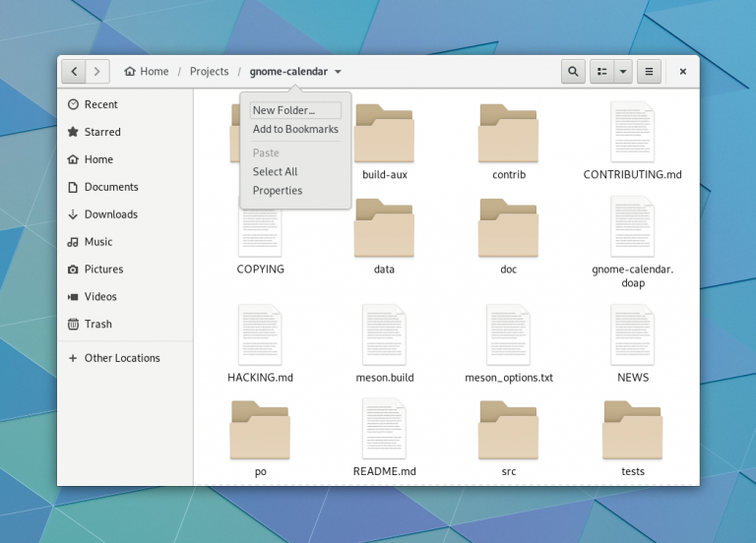Open Music in the sidebar
The image size is (756, 543).
(125, 242)
